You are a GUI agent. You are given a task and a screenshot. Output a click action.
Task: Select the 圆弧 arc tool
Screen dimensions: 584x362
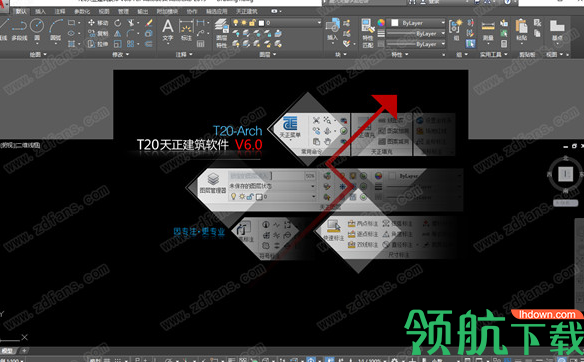55,30
